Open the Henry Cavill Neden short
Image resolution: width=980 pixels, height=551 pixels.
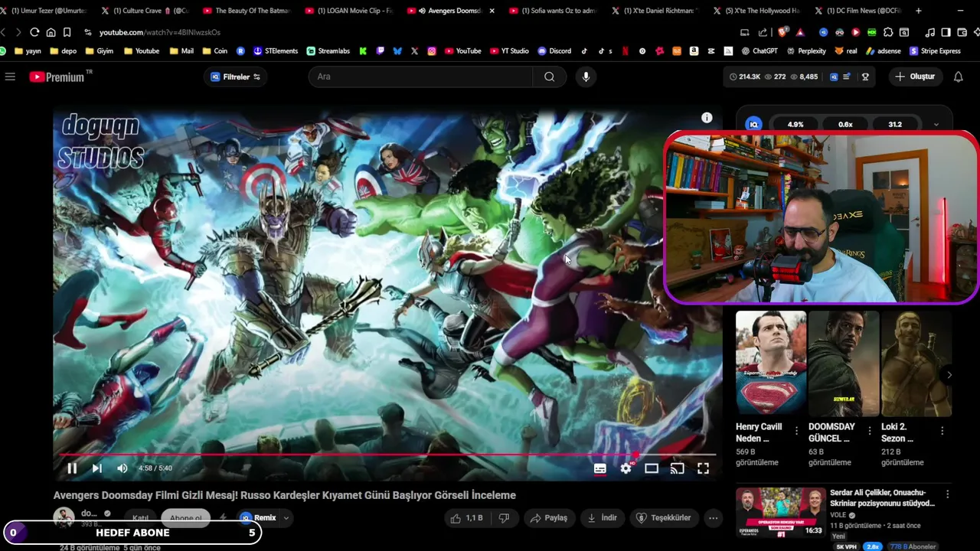coord(771,363)
